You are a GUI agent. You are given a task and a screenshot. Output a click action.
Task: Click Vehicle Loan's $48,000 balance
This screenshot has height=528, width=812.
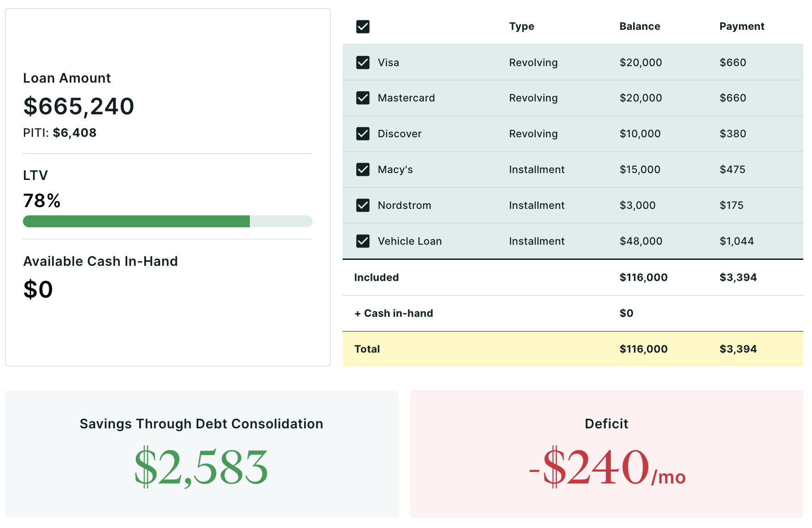(641, 241)
